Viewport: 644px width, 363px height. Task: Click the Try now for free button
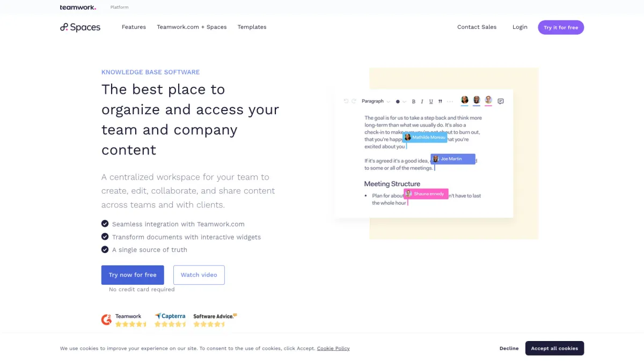133,275
